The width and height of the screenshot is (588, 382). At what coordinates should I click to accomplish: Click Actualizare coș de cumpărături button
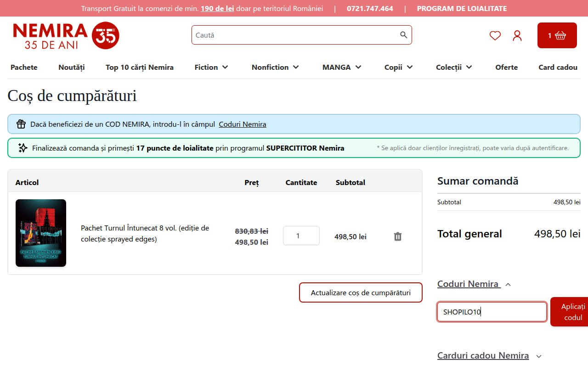tap(361, 292)
